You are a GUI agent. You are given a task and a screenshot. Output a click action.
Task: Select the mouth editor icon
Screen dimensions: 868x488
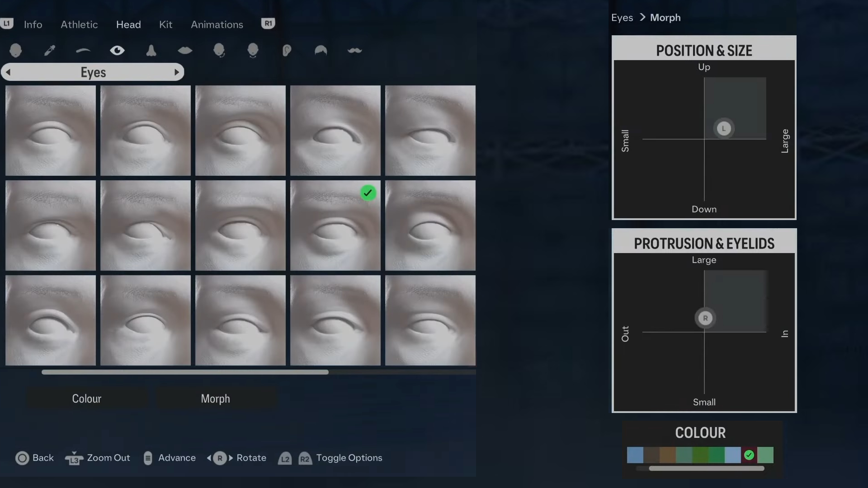click(185, 50)
